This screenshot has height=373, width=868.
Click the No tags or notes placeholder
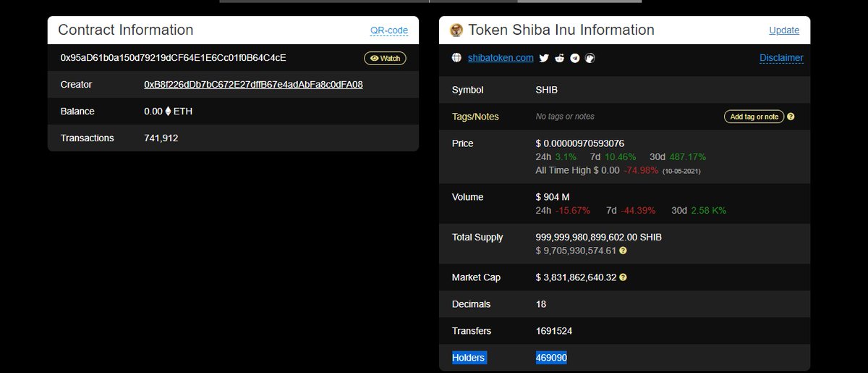point(565,117)
